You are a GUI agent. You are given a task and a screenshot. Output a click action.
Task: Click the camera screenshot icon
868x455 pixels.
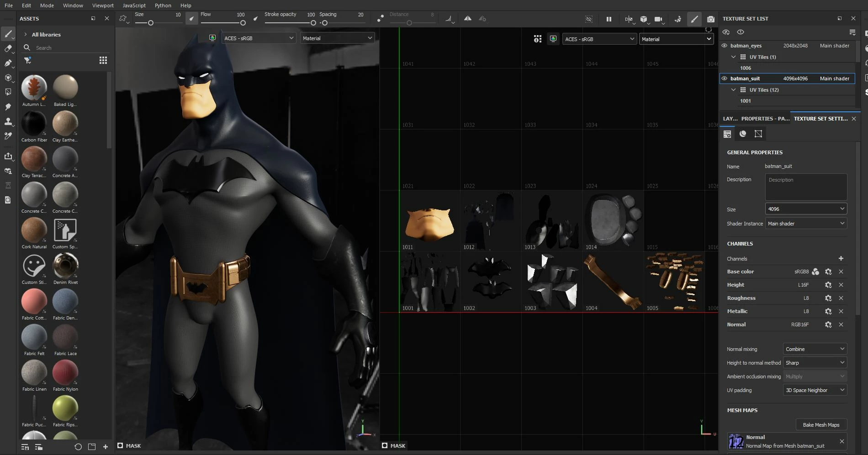[710, 19]
